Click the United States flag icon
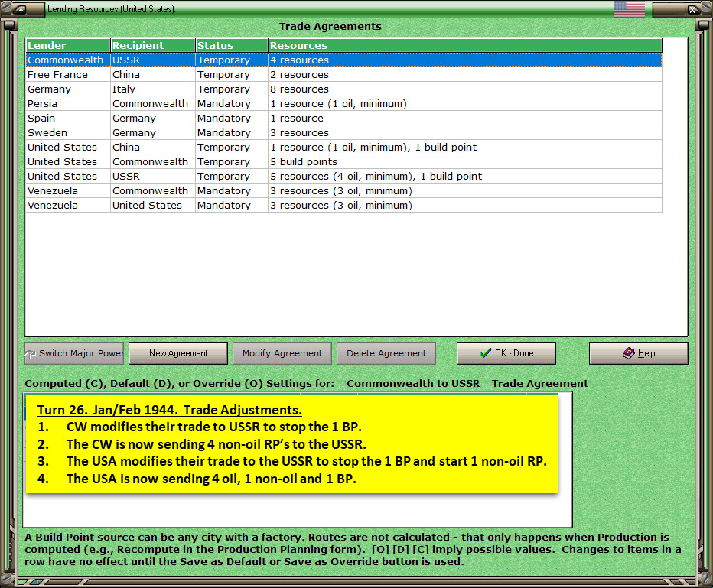 629,8
